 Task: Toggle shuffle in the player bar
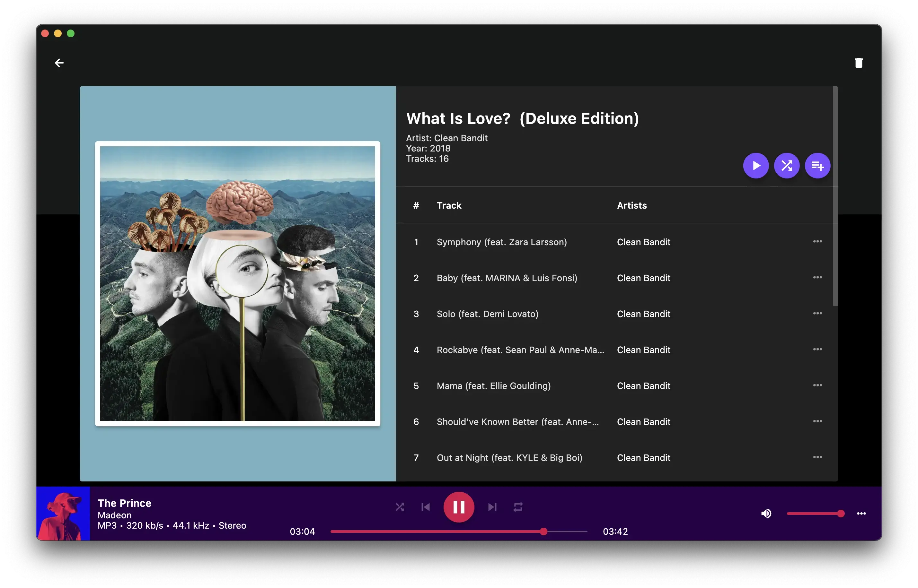[x=400, y=507]
